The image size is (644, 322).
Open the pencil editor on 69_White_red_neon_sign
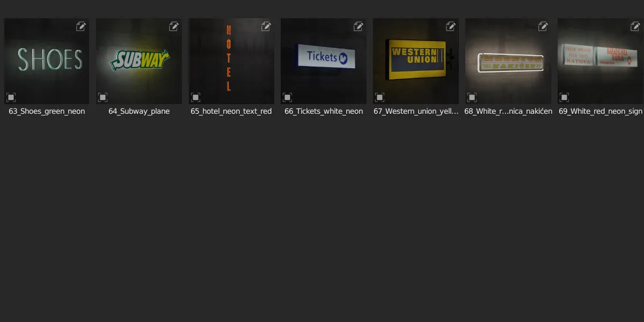coord(635,26)
